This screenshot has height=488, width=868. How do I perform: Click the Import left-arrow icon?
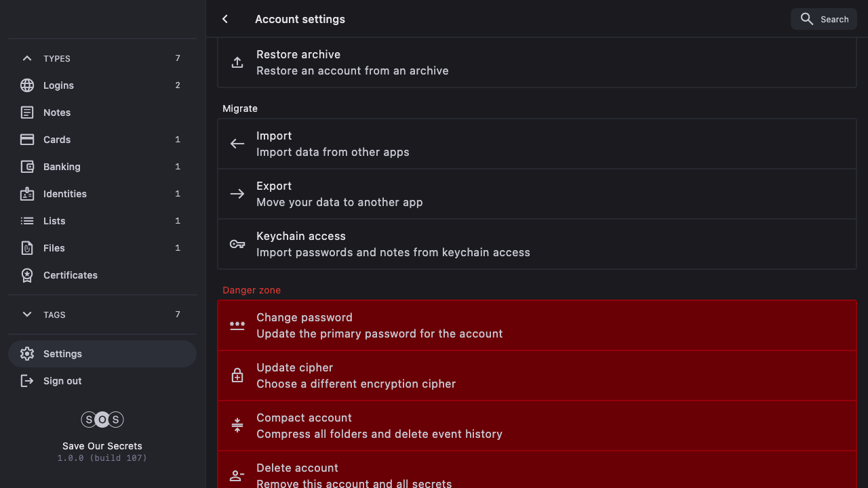(237, 144)
